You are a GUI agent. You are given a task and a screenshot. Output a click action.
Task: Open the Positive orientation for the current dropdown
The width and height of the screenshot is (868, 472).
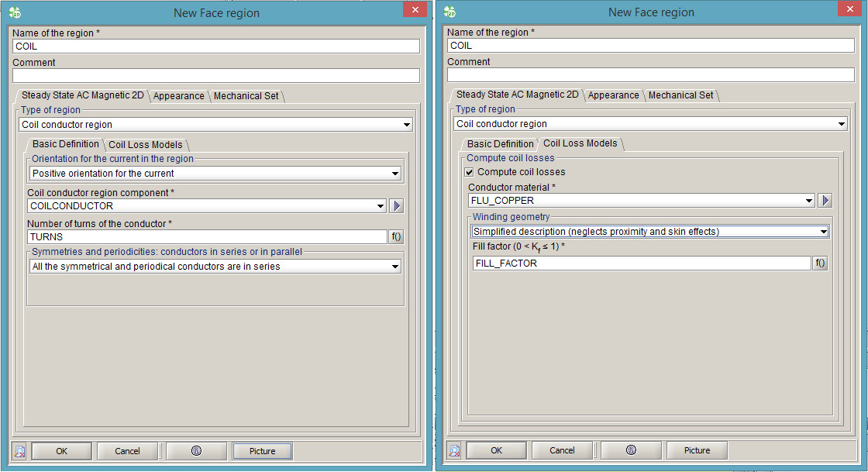[x=395, y=174]
